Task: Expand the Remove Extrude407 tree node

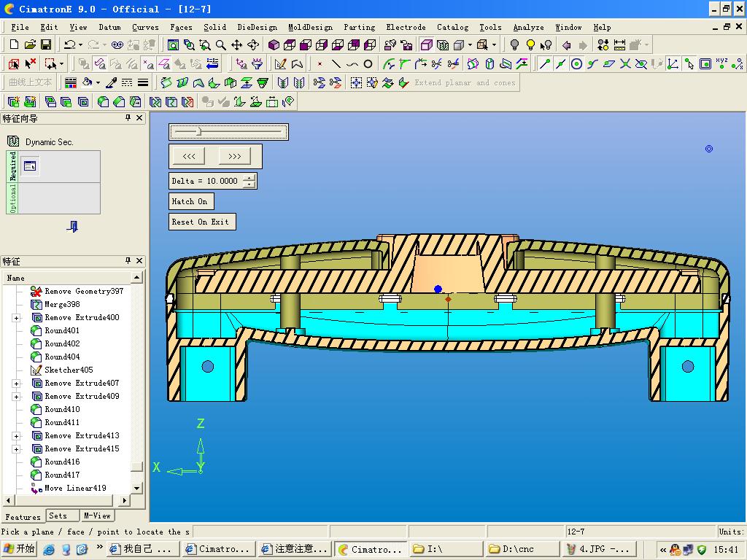Action: 17,384
